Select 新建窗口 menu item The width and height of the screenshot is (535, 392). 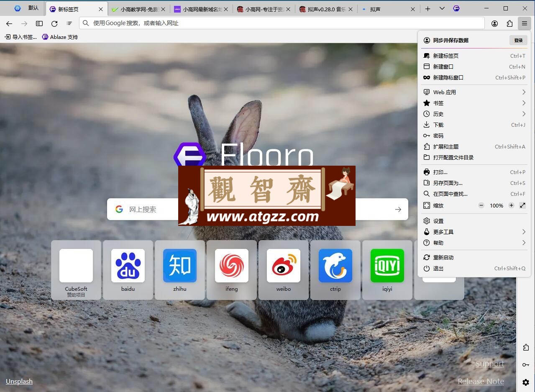tap(474, 67)
